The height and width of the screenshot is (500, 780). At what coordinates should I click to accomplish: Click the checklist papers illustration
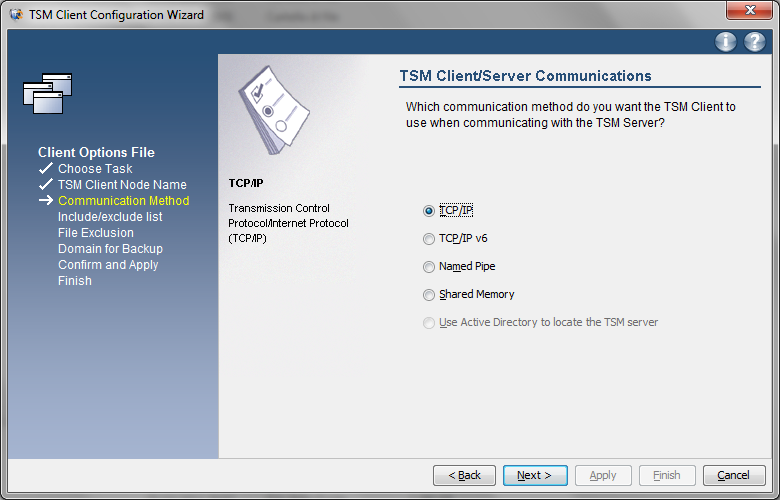(274, 110)
